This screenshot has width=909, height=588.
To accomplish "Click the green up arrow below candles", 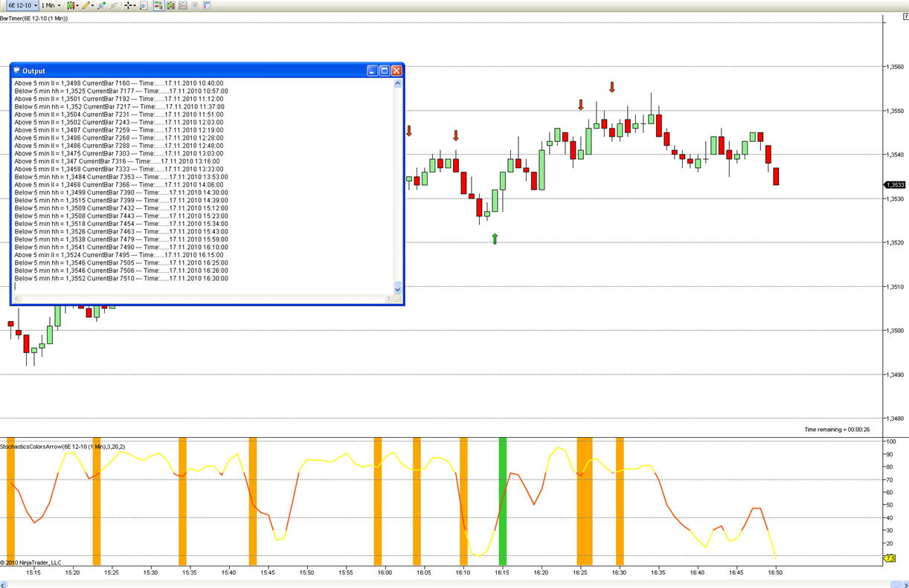I will click(495, 239).
